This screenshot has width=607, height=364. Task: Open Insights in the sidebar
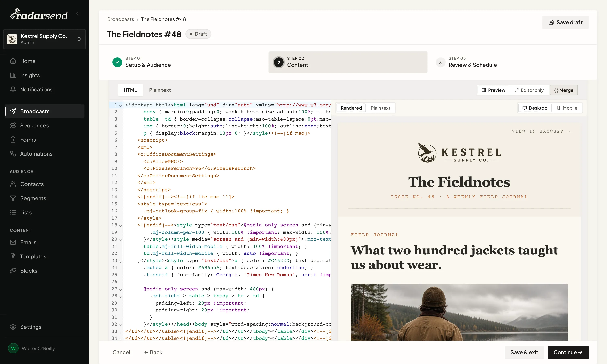point(44,75)
